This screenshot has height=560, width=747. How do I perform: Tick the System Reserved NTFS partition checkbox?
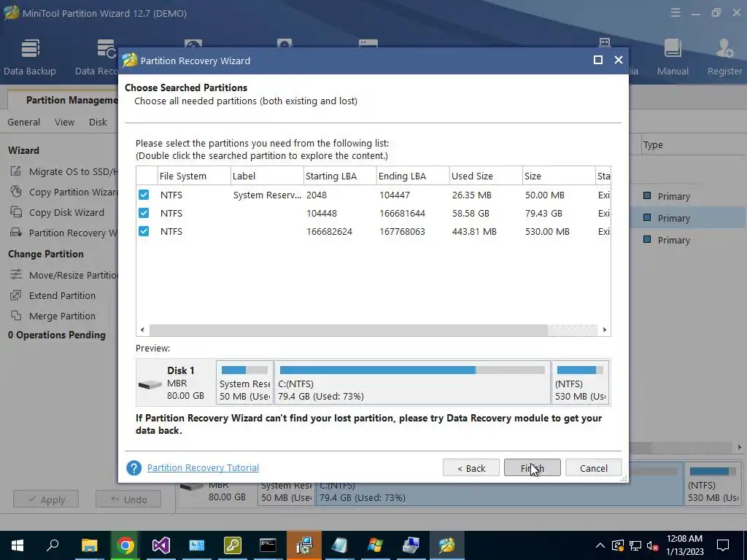click(144, 195)
